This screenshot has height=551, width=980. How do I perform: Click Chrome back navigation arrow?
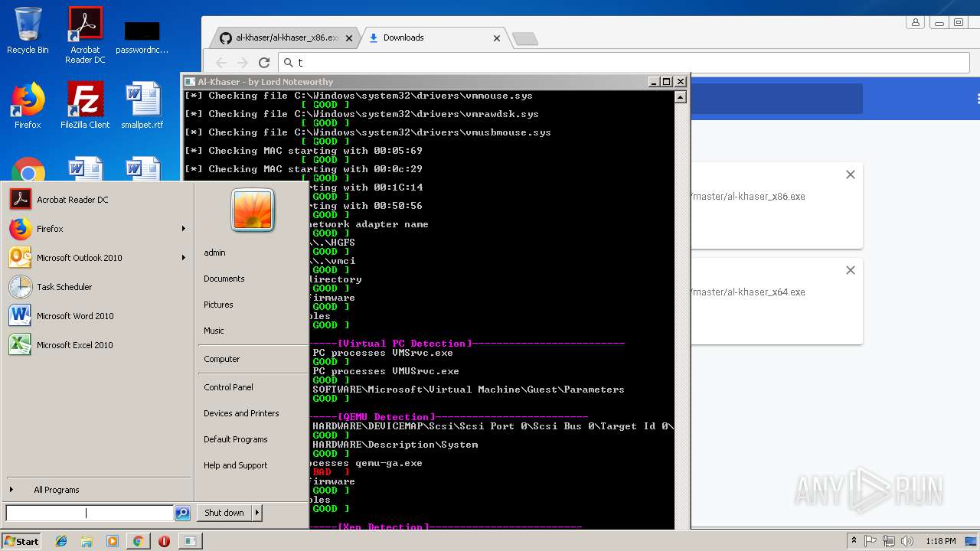(x=221, y=63)
